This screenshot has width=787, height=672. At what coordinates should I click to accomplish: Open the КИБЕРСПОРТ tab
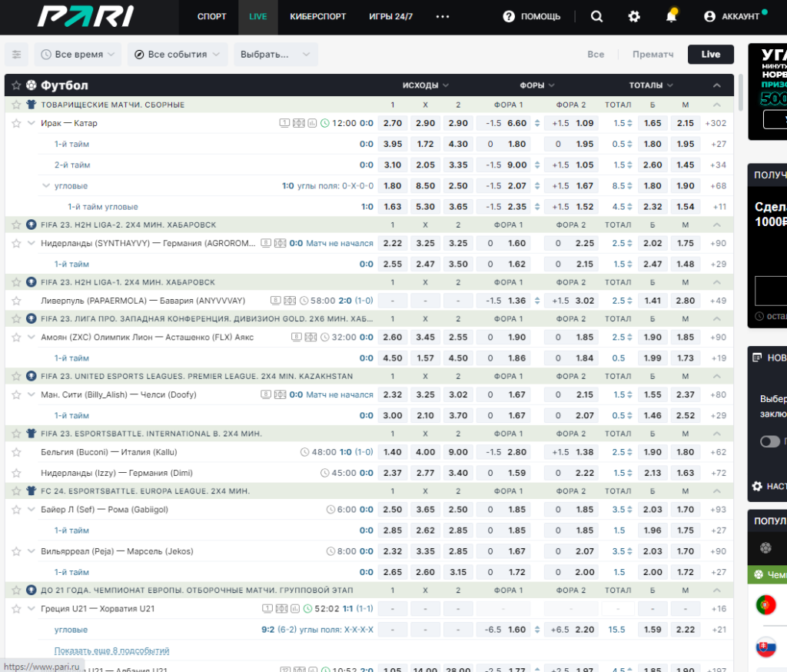pyautogui.click(x=317, y=17)
